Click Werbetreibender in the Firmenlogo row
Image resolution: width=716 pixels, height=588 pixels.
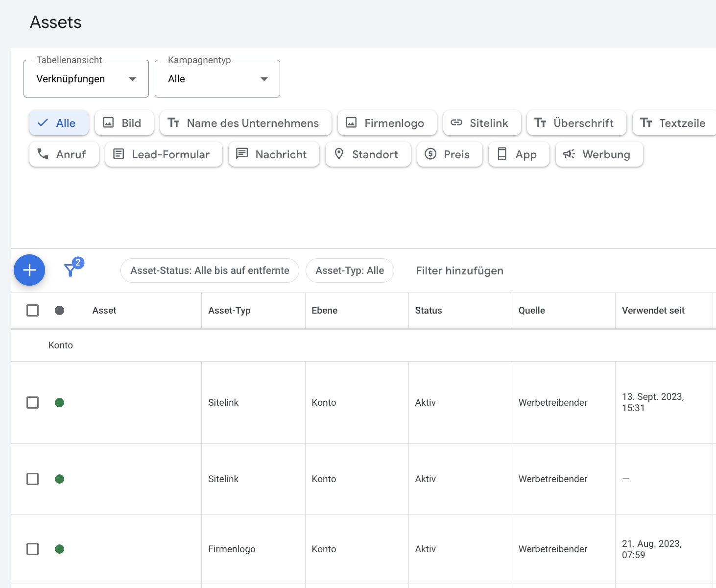click(x=553, y=549)
